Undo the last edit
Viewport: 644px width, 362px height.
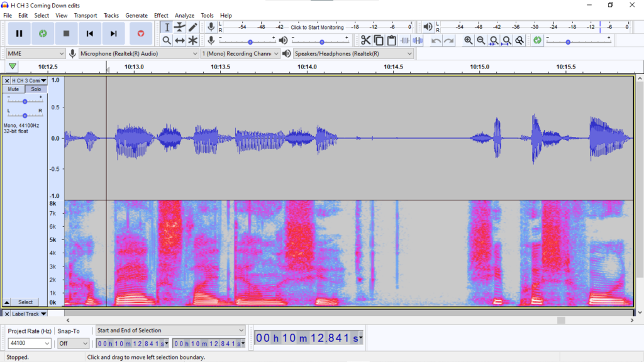(x=436, y=40)
